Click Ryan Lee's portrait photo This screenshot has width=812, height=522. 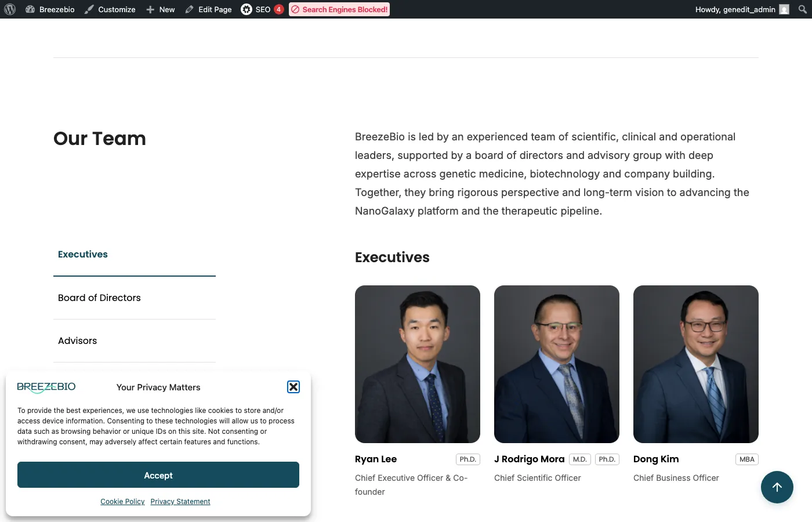click(x=418, y=364)
